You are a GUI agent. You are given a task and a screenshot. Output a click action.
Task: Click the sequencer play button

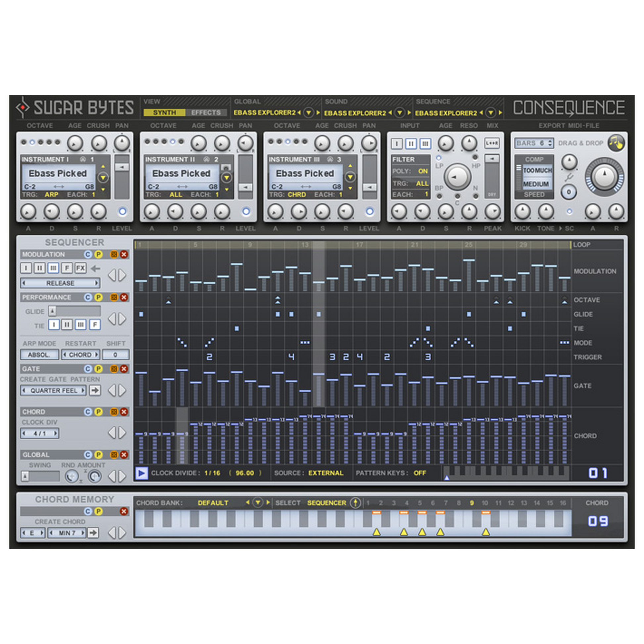tap(141, 473)
